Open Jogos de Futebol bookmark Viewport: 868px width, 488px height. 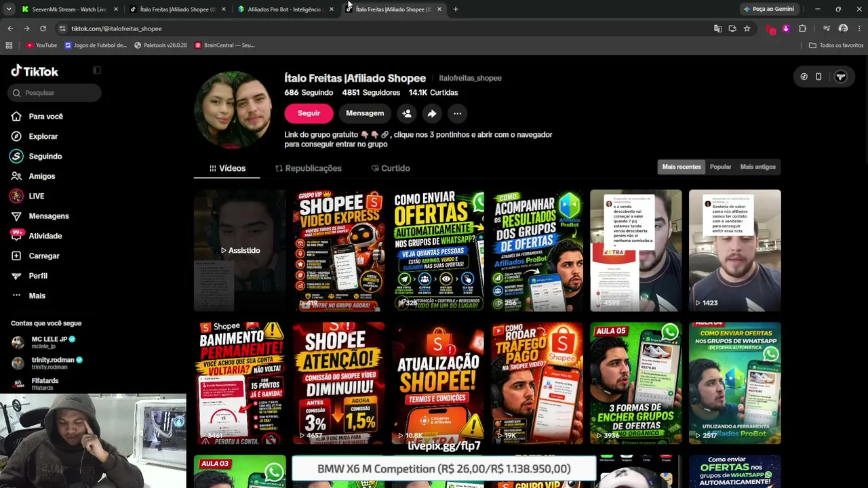tap(96, 45)
